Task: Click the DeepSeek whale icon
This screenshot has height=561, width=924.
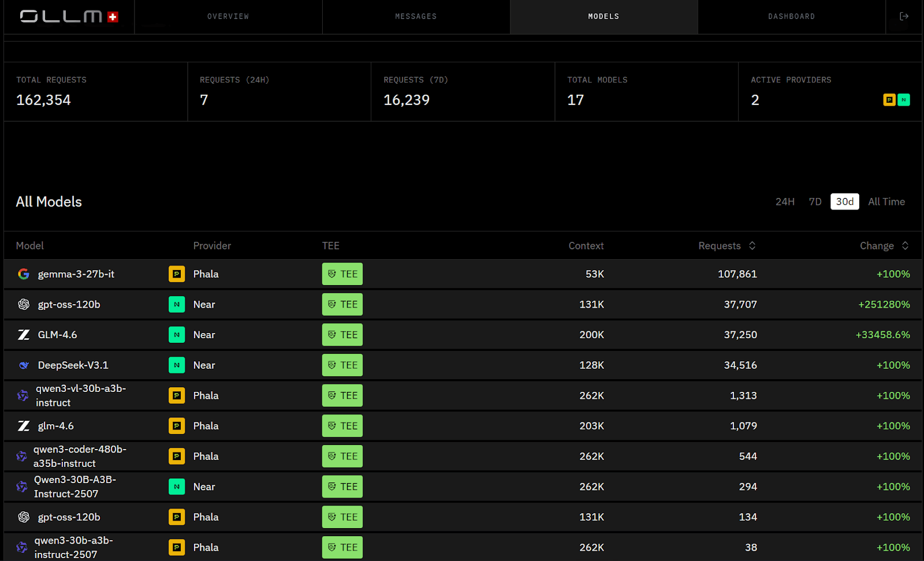Action: [24, 365]
